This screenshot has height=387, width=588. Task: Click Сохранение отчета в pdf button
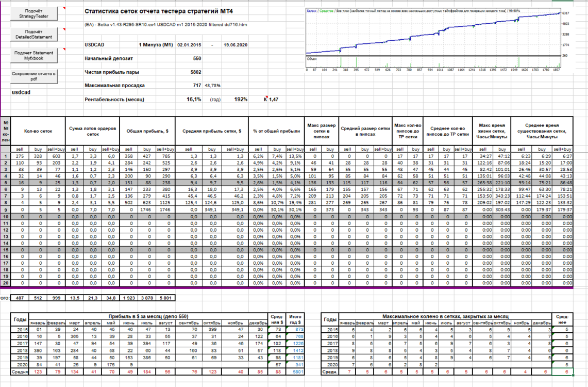(33, 76)
